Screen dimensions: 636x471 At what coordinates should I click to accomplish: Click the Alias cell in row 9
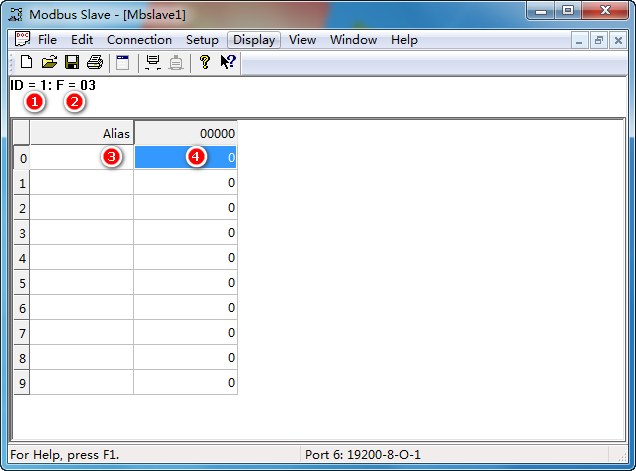point(82,382)
